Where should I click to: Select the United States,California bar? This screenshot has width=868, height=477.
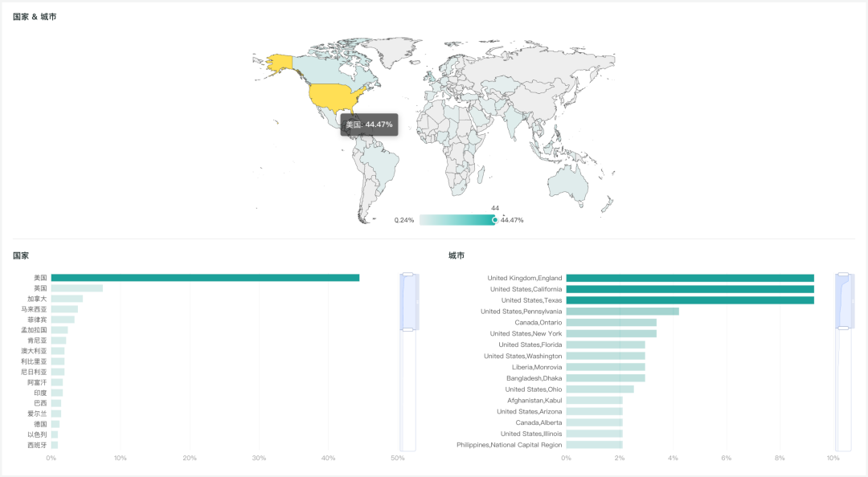pos(690,289)
